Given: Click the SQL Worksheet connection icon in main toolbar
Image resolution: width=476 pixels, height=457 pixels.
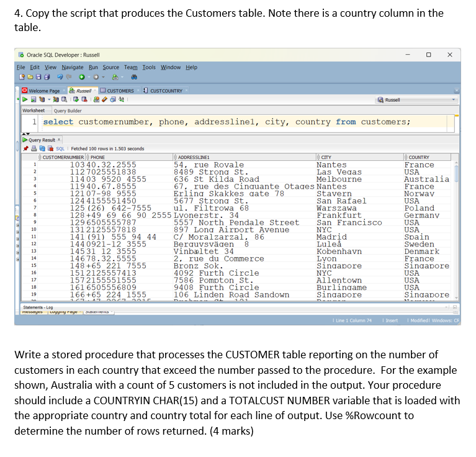Looking at the screenshot, I should click(115, 77).
